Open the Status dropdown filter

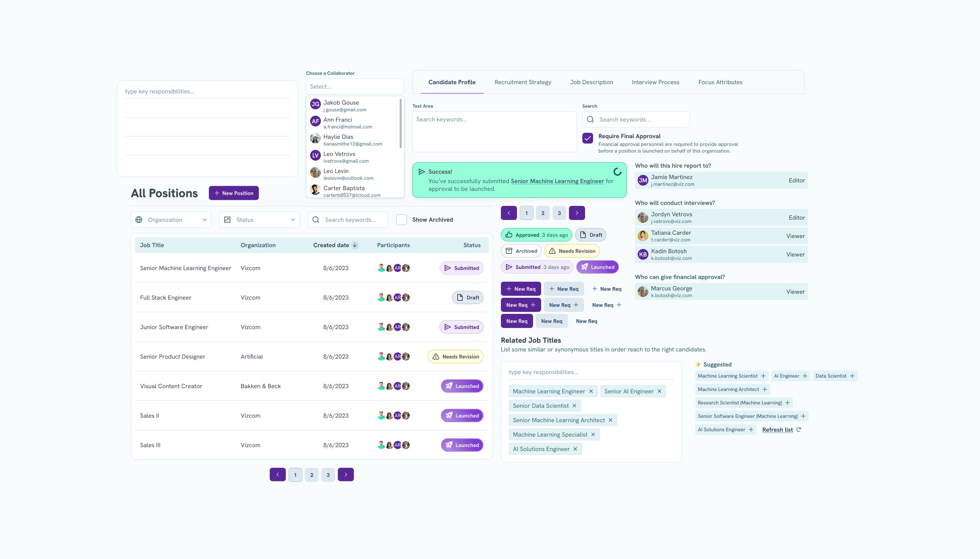point(259,220)
